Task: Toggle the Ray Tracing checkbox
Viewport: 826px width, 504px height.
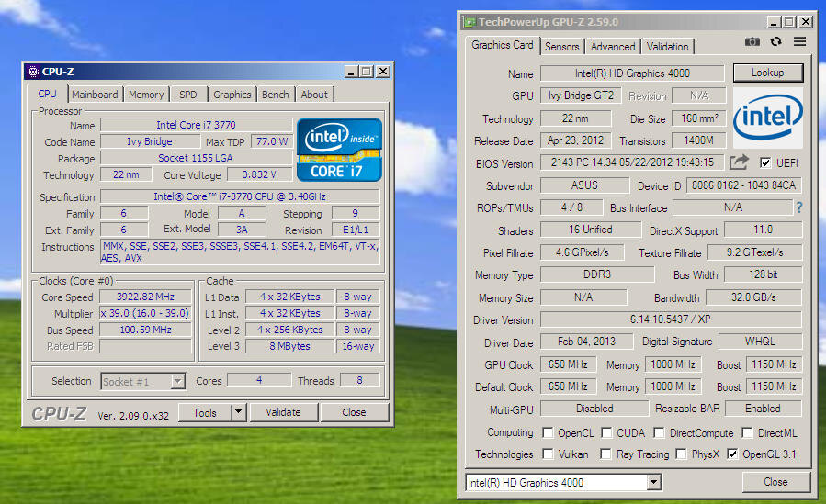Action: tap(605, 454)
